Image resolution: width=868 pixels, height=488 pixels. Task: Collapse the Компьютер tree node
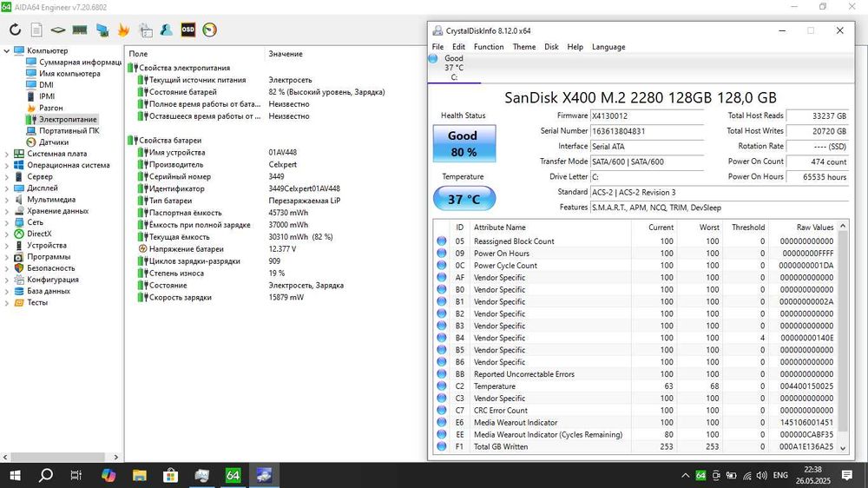click(7, 50)
